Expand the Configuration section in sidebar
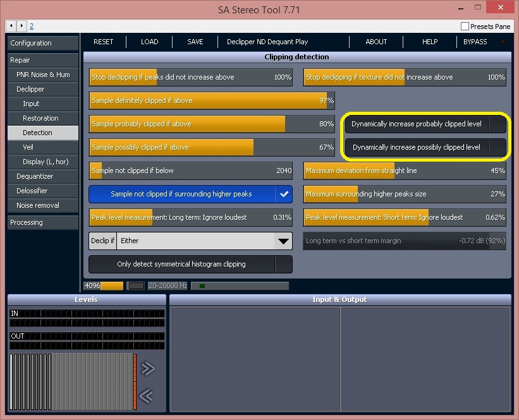This screenshot has height=420, width=519. [x=43, y=43]
